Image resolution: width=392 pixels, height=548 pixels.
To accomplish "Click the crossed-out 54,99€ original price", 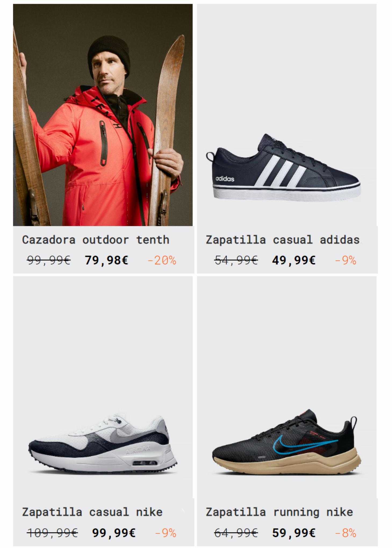I will pos(236,260).
